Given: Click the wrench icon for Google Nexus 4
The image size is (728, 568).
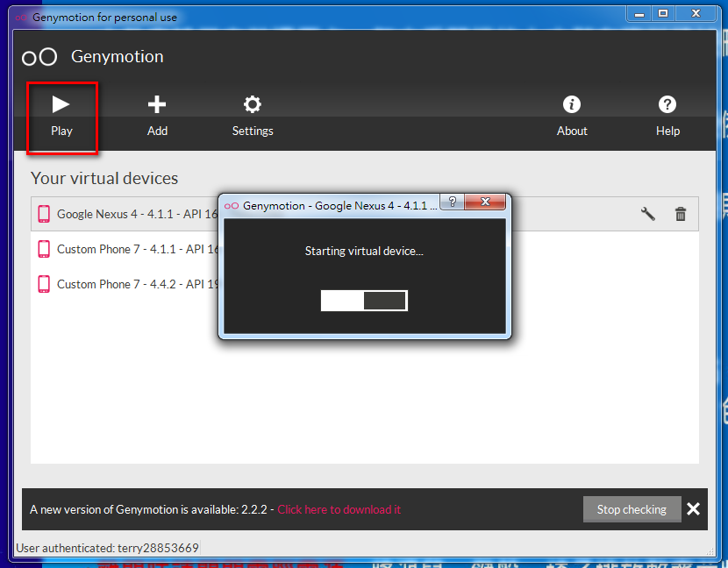Looking at the screenshot, I should click(x=647, y=214).
